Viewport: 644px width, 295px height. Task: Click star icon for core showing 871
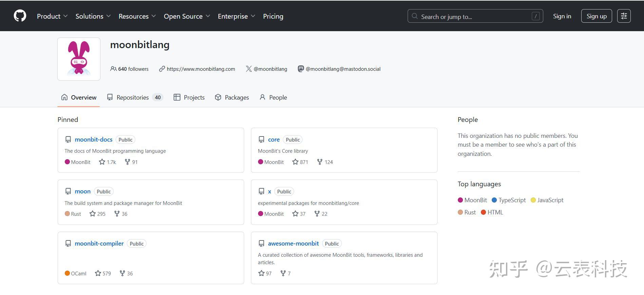click(x=295, y=162)
